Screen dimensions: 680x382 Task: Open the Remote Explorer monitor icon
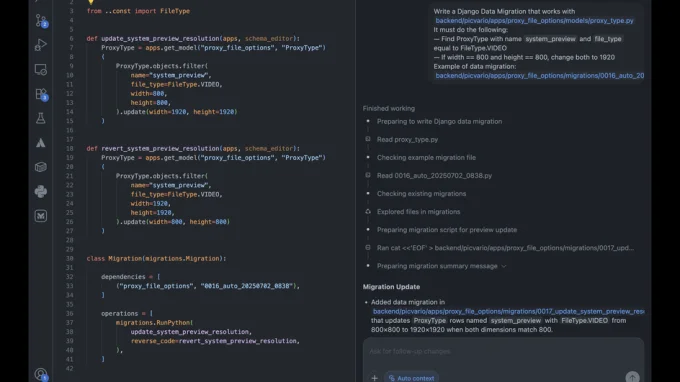[41, 69]
